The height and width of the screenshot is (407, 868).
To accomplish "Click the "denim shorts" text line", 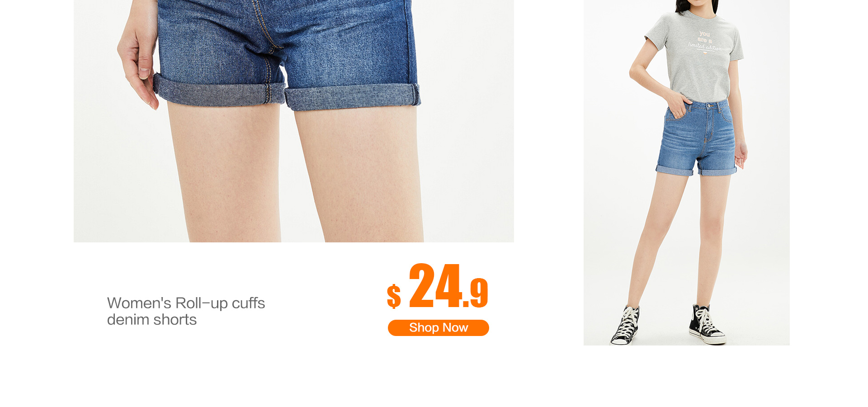I will [x=152, y=320].
